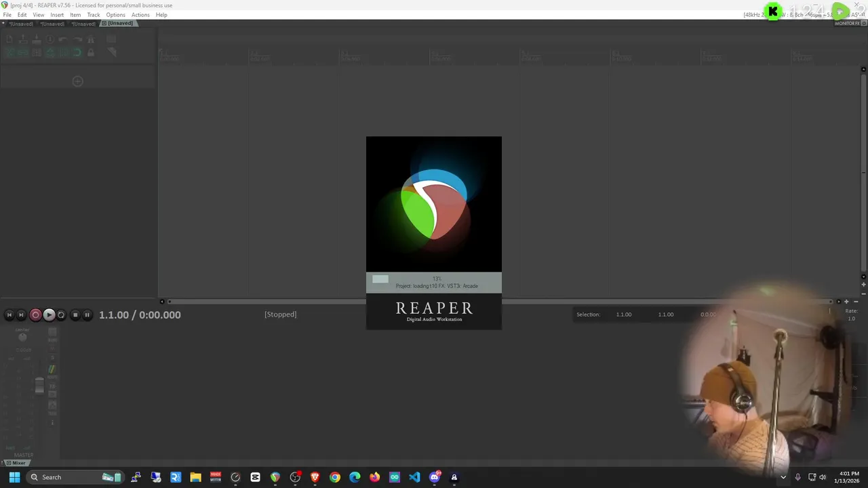Click the add track plus icon

[77, 81]
